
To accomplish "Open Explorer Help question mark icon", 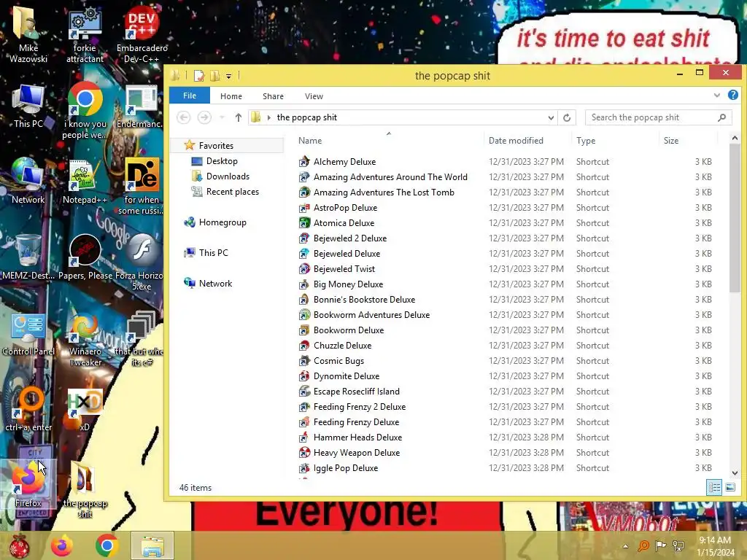I will coord(732,96).
